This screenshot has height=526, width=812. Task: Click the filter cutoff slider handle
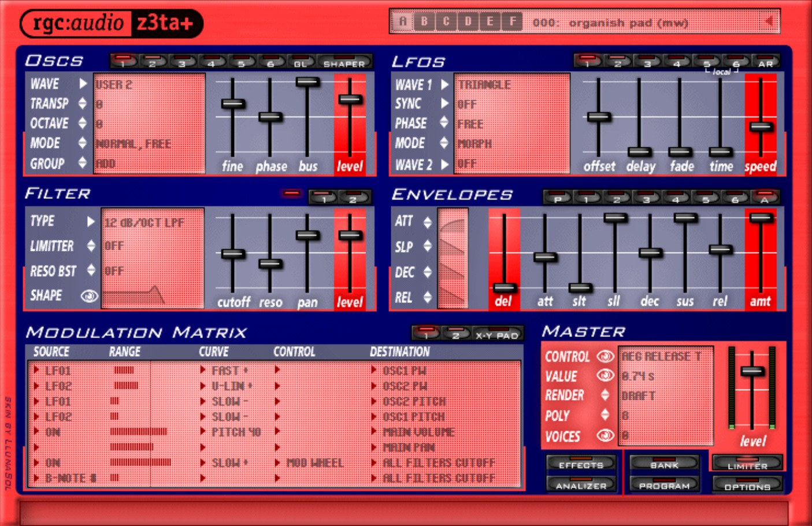click(x=233, y=254)
